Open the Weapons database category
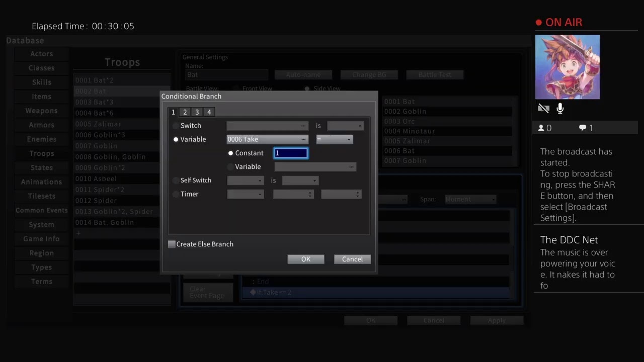This screenshot has height=362, width=644. coord(42,111)
